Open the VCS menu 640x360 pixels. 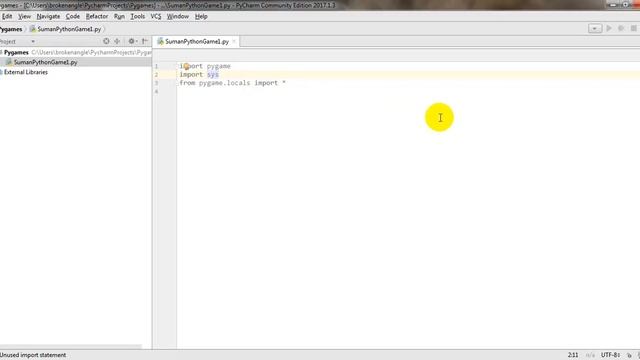point(156,16)
